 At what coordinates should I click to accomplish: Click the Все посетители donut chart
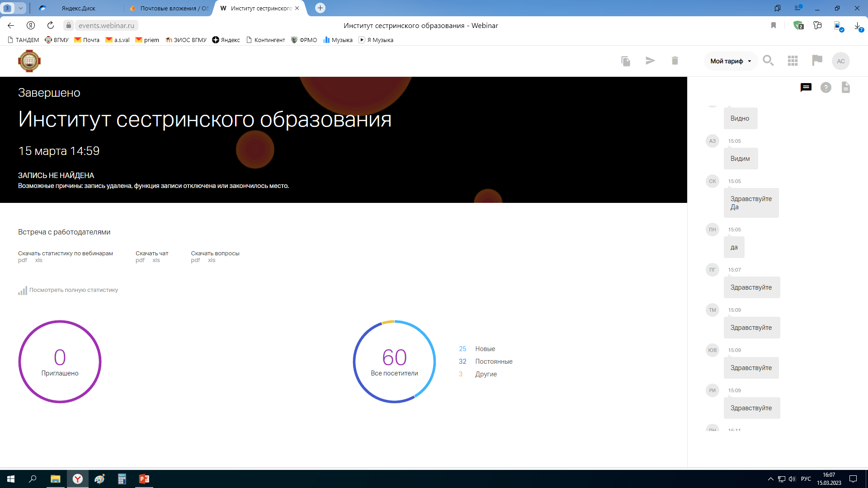point(394,361)
